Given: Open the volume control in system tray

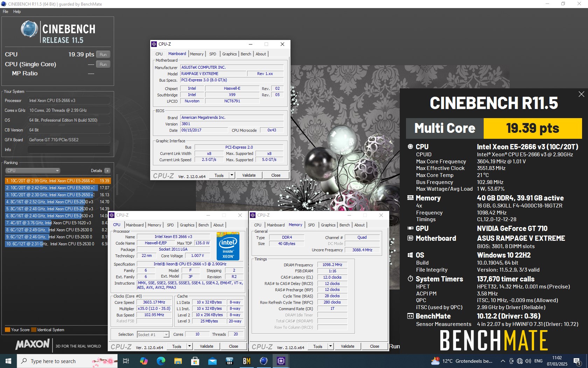Looking at the screenshot, I should click(x=528, y=361).
